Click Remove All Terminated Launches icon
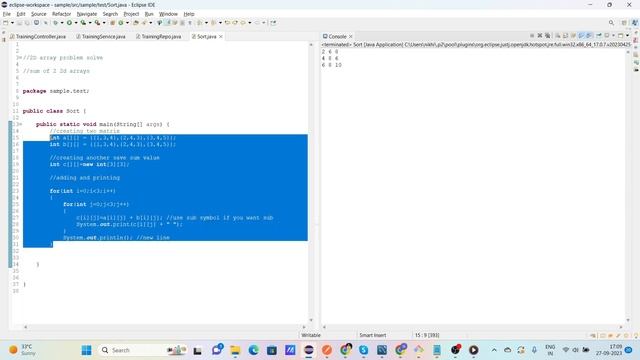640x360 pixels. (548, 36)
